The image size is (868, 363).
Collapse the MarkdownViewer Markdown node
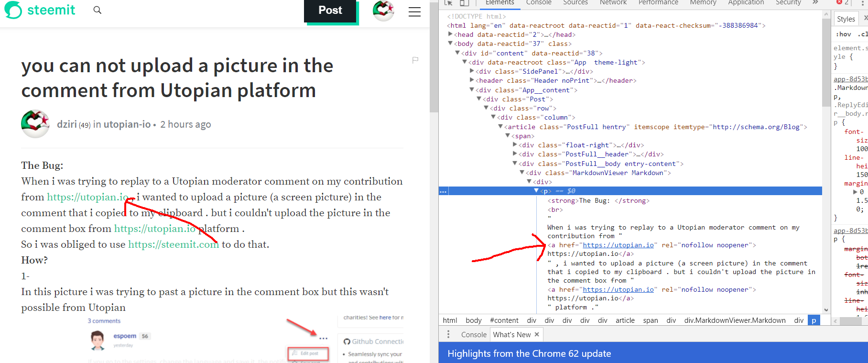pyautogui.click(x=522, y=173)
